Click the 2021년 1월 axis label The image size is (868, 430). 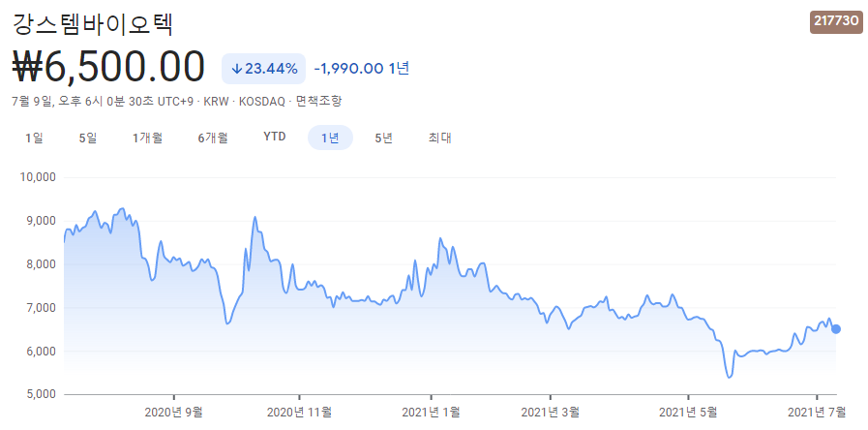431,412
